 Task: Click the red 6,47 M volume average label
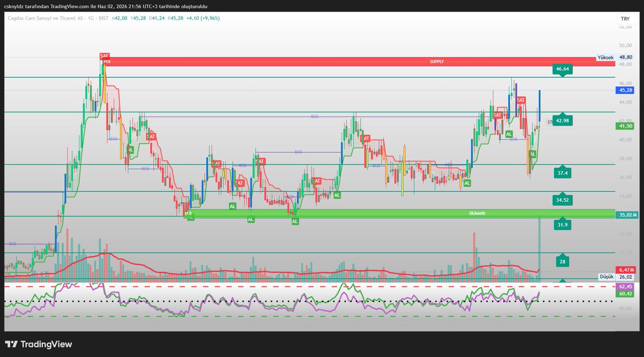[x=626, y=269]
